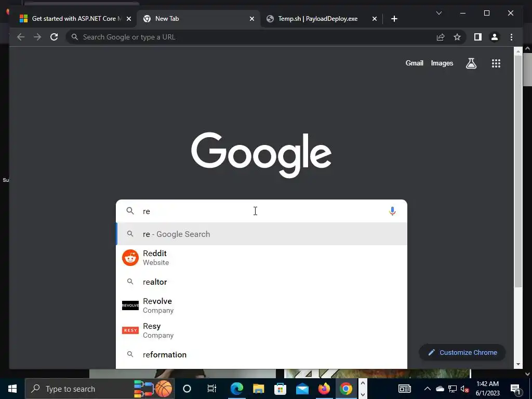Open the notification center icon

pyautogui.click(x=515, y=389)
